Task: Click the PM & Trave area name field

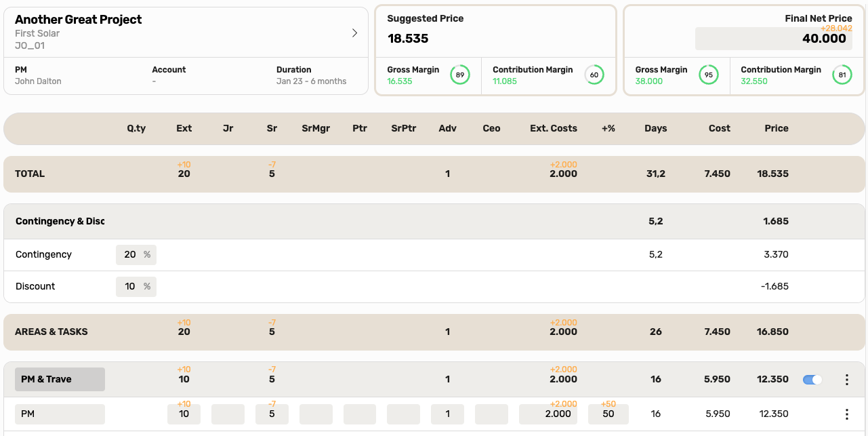Action: 60,379
